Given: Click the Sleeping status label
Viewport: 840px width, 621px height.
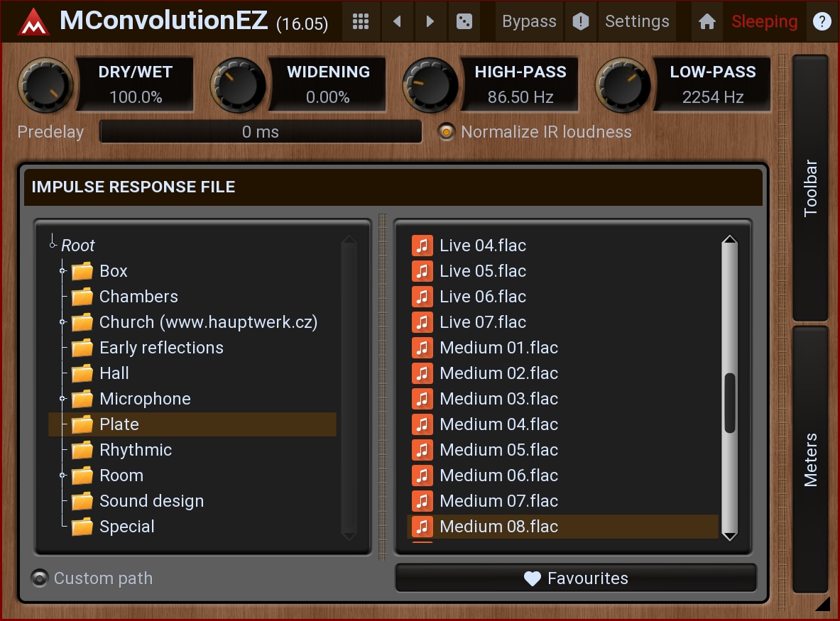Looking at the screenshot, I should coord(765,21).
